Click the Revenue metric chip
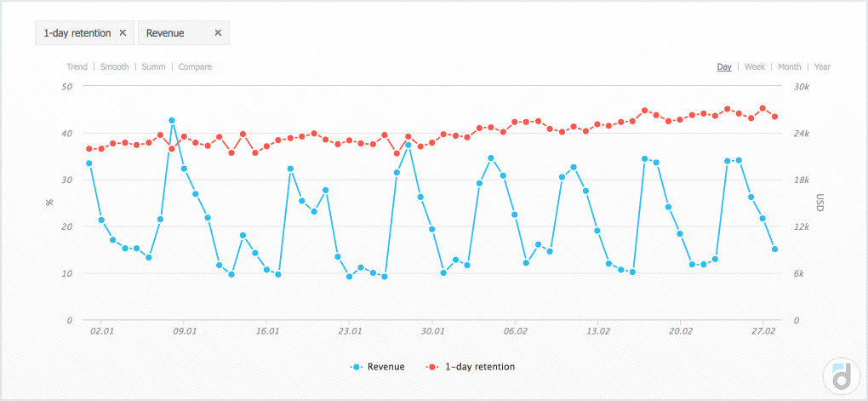This screenshot has height=401, width=868. pos(165,33)
